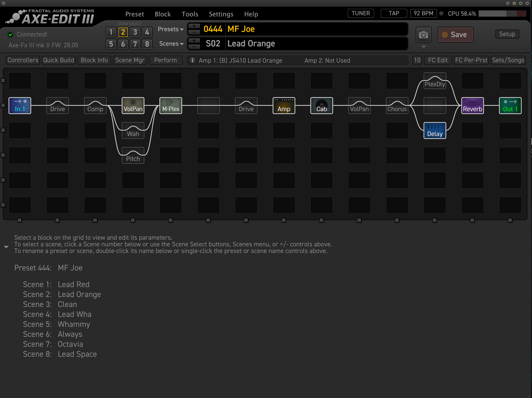
Task: Open the Setup window
Action: point(507,34)
